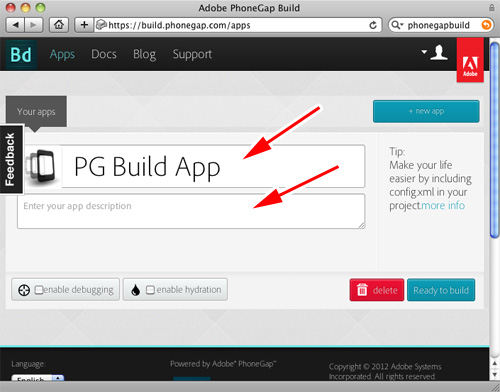Open the Feedback side tab
500x392 pixels.
click(x=11, y=159)
